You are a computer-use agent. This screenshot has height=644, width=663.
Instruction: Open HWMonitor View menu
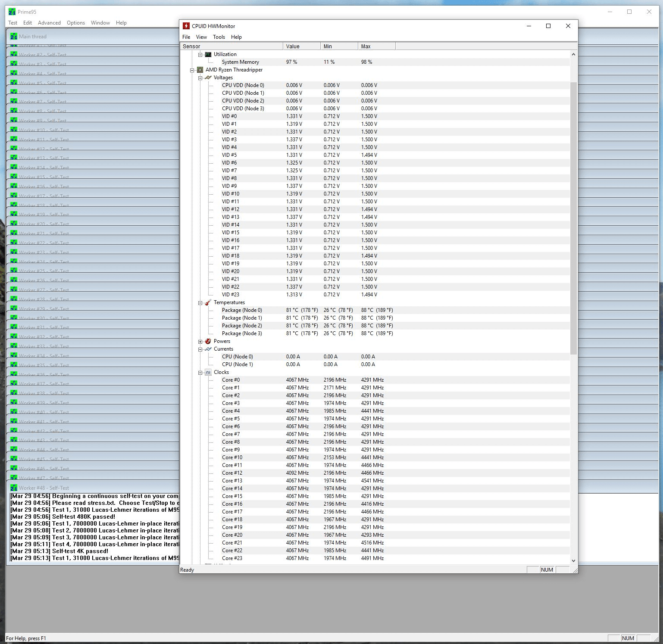201,37
